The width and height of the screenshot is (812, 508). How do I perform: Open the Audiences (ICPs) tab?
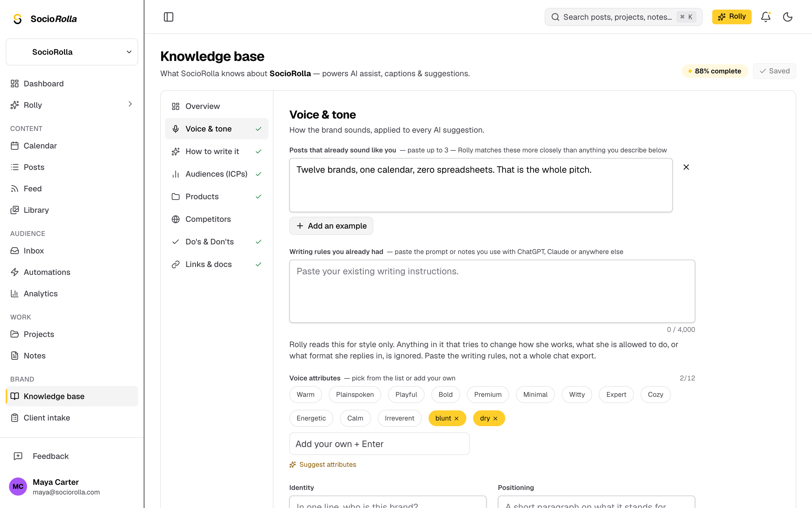217,174
